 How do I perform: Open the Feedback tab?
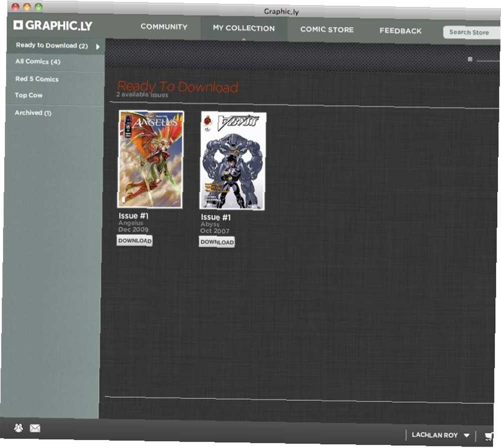point(401,31)
